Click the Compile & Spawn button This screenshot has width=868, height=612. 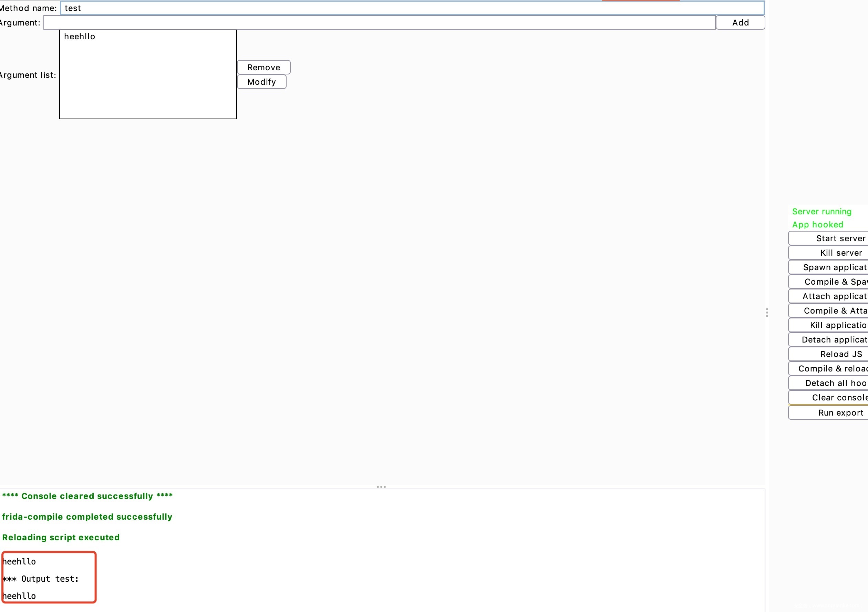832,282
